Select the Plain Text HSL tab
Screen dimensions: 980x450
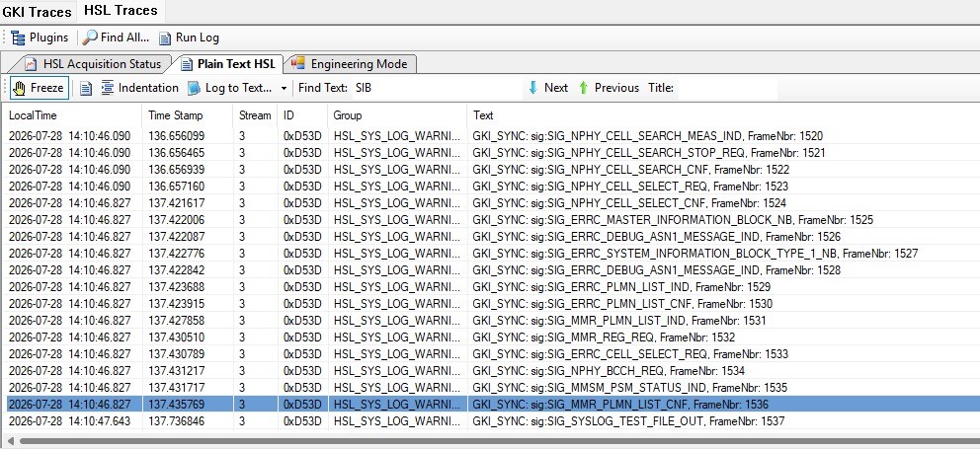[227, 64]
